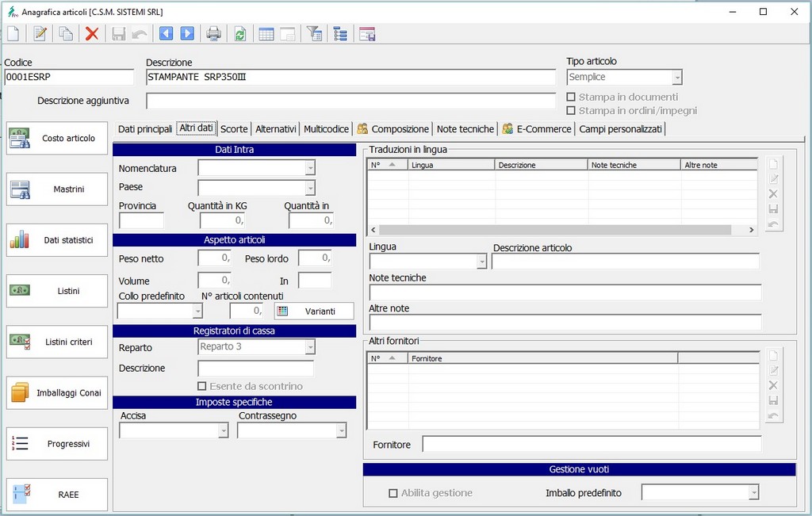Open the Varianti button
812x516 pixels.
314,311
